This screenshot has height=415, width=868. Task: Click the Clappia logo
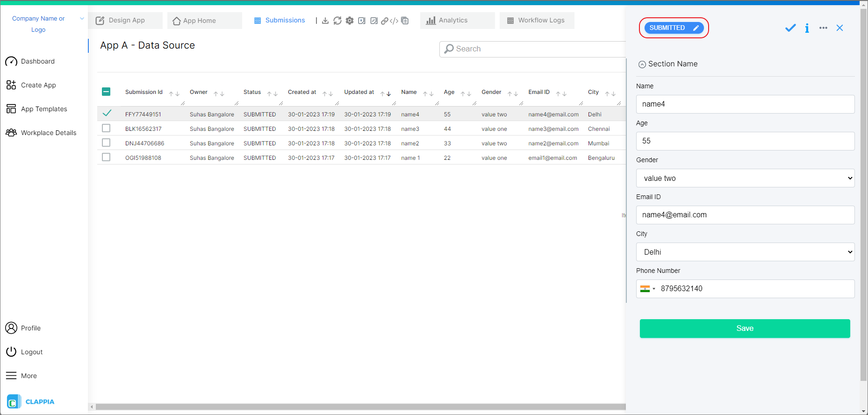(x=31, y=401)
